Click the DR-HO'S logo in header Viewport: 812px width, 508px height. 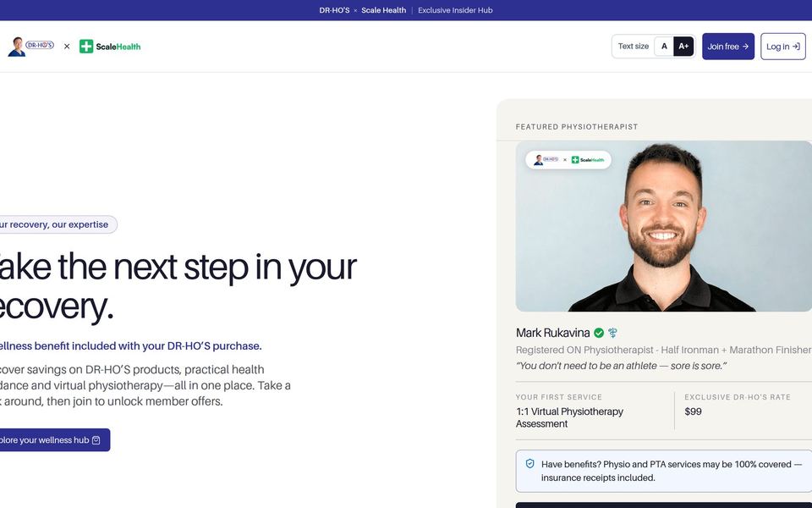(x=30, y=46)
